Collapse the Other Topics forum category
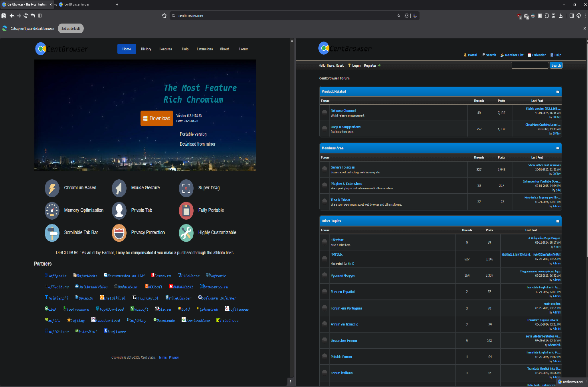The image size is (588, 387). (558, 221)
